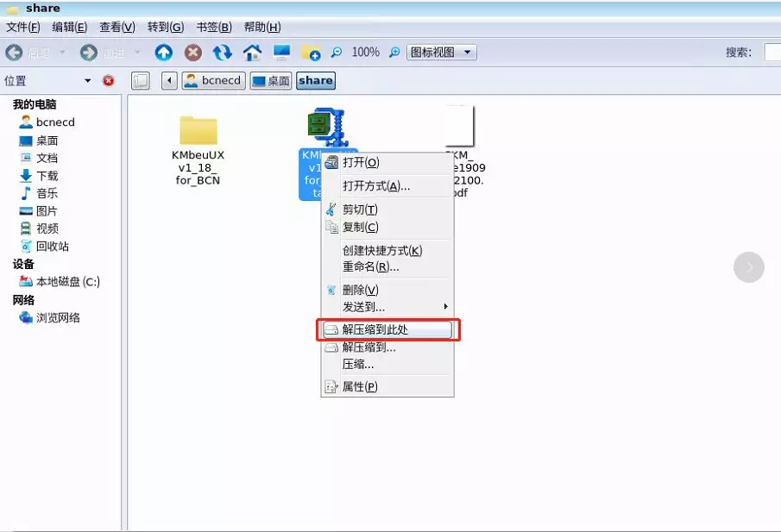Image resolution: width=781 pixels, height=532 pixels.
Task: Click the bcnecd breadcrumb button
Action: click(x=213, y=80)
